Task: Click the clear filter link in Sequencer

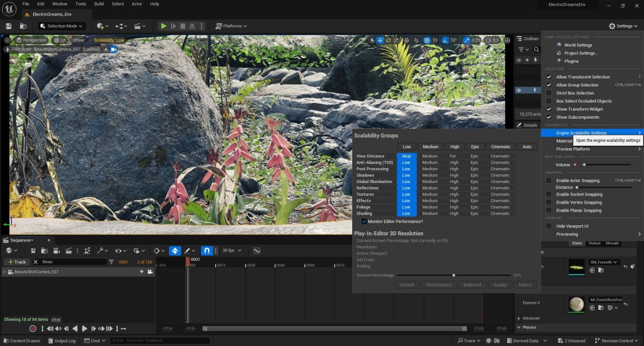Action: coord(56,319)
